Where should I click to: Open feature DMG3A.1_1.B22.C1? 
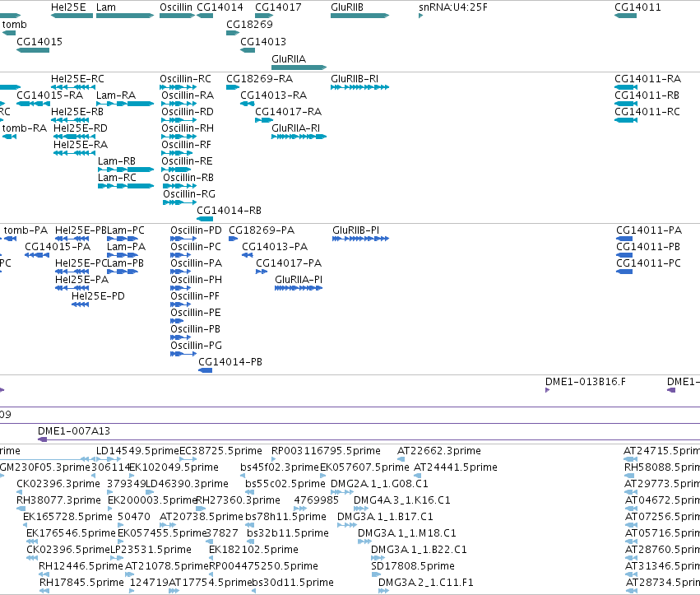[419, 550]
